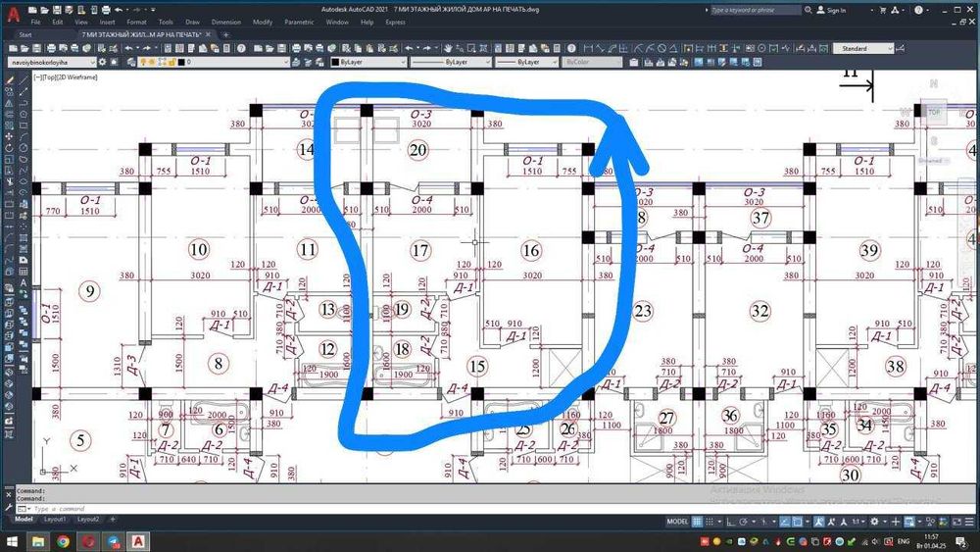Viewport: 980px width, 552px height.
Task: Switch to Layout1 tab
Action: 54,519
